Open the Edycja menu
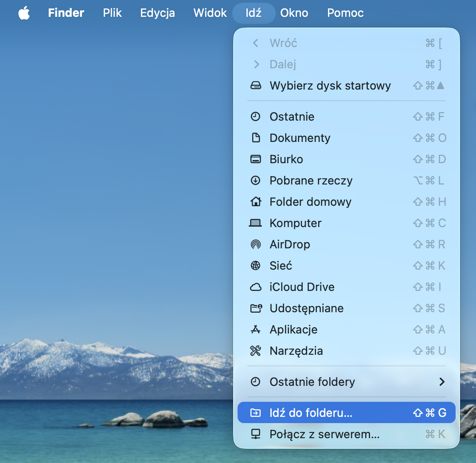This screenshot has height=463, width=476. coord(157,13)
